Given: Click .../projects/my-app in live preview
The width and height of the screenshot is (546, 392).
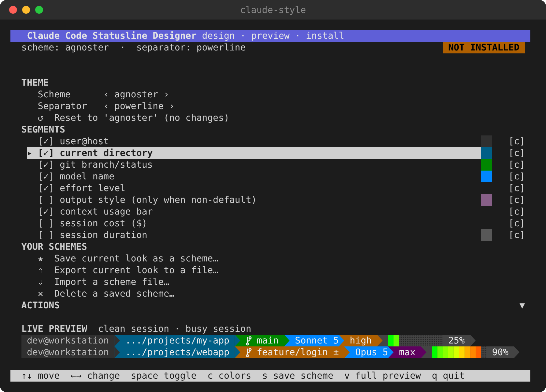Looking at the screenshot, I should click(178, 341).
